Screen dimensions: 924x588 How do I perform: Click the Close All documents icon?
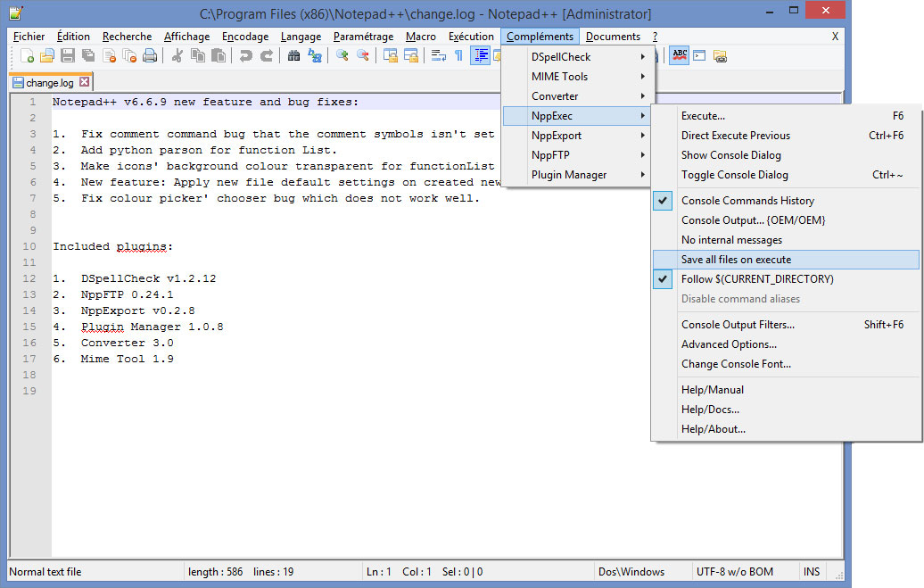click(x=129, y=56)
